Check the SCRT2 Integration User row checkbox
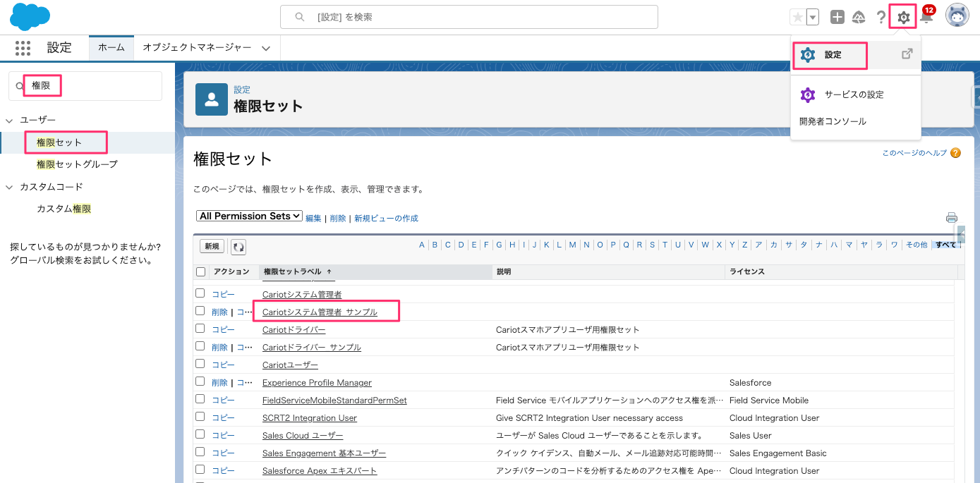Image resolution: width=980 pixels, height=483 pixels. [200, 417]
